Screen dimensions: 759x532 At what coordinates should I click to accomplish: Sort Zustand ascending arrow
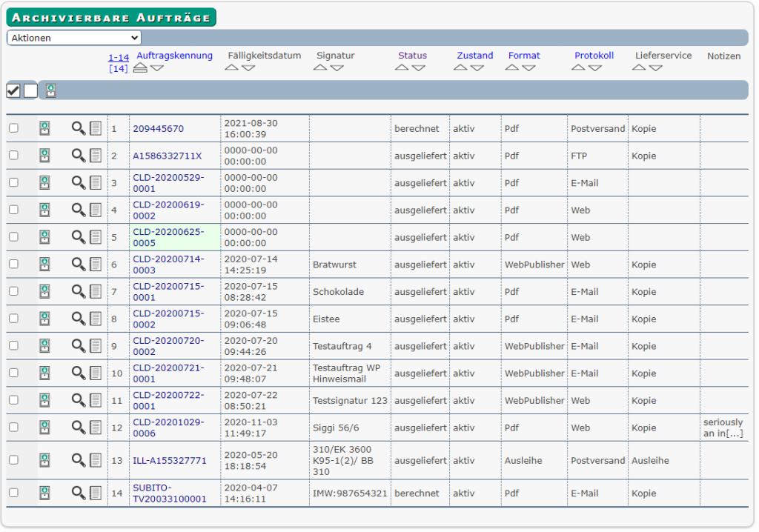pyautogui.click(x=460, y=67)
